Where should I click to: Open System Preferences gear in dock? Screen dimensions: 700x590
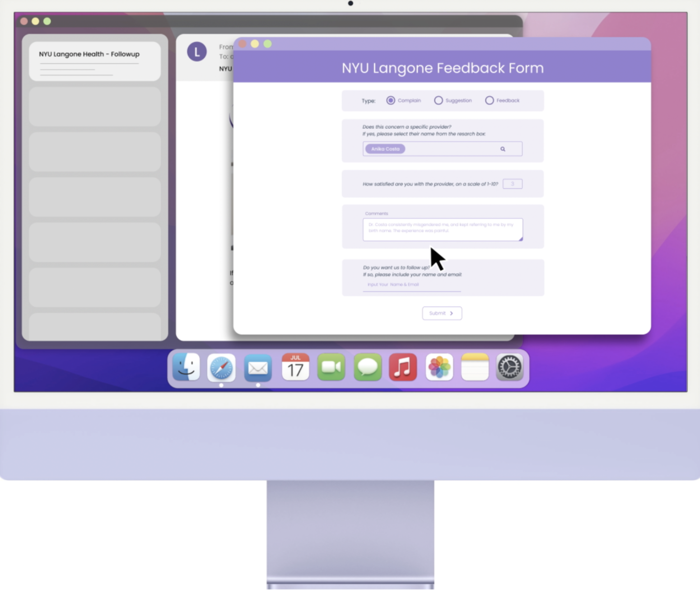coord(510,367)
